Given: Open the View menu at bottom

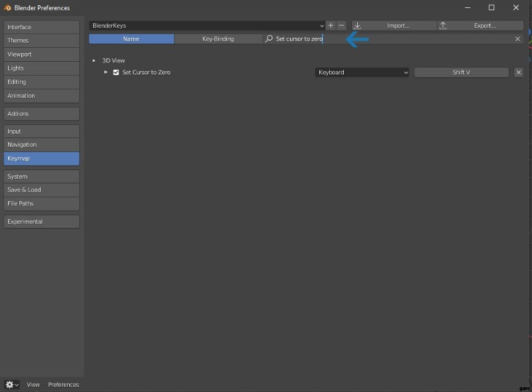Looking at the screenshot, I should (33, 385).
